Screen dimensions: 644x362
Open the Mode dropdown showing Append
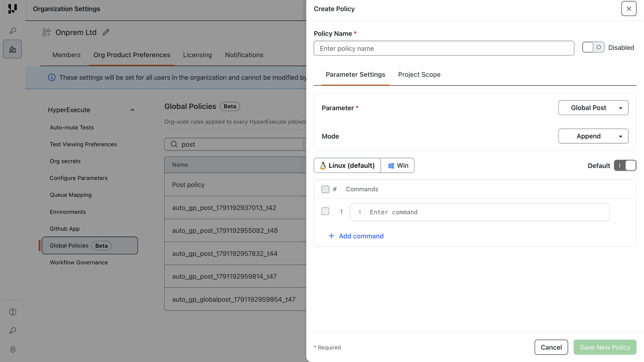tap(593, 136)
